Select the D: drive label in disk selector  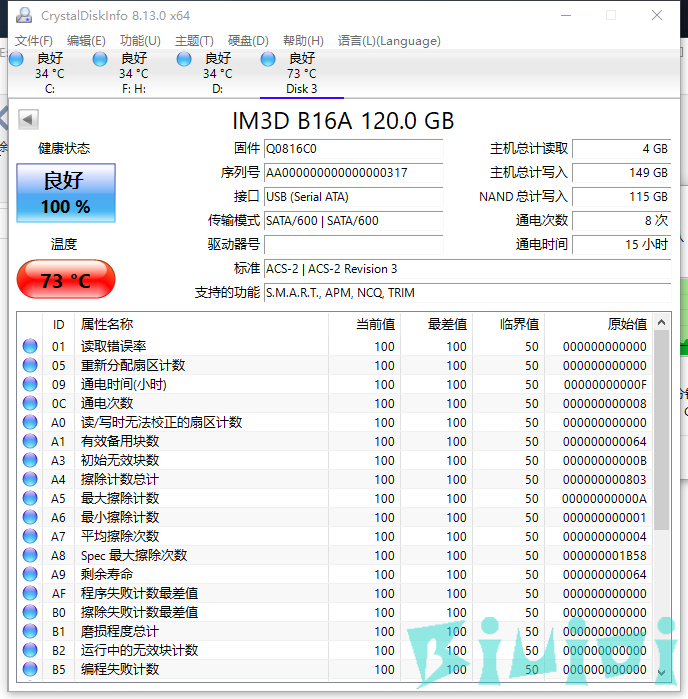(x=218, y=89)
